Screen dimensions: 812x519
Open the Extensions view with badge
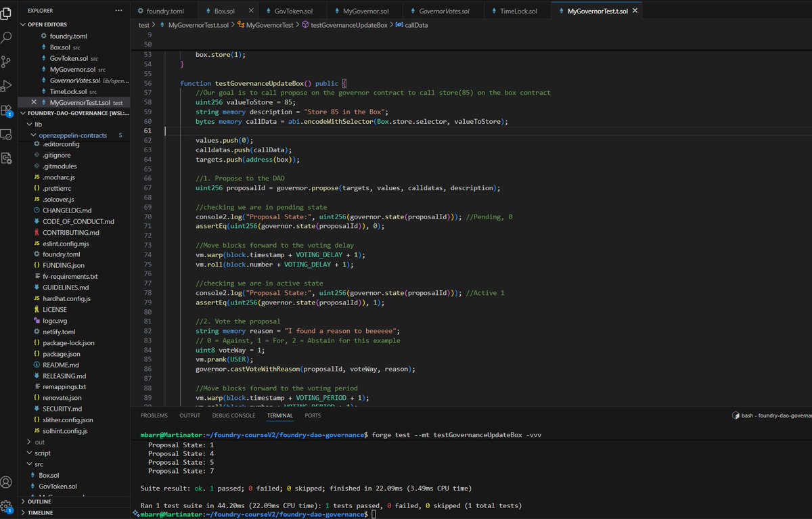point(7,110)
